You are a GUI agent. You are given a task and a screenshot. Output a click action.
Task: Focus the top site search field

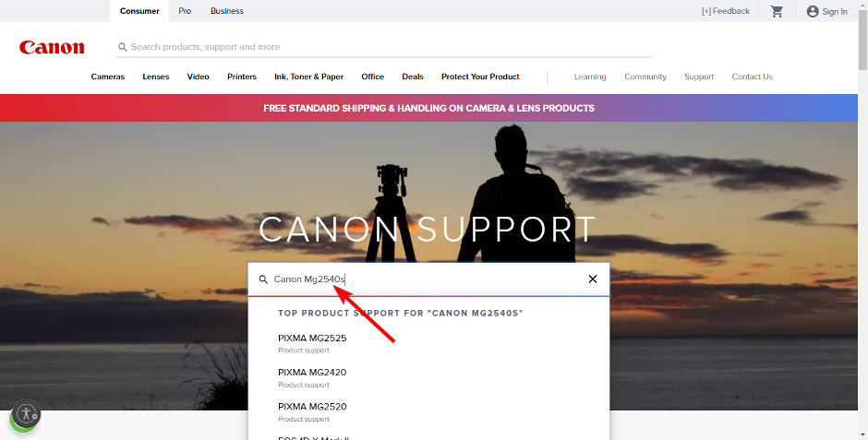(383, 47)
